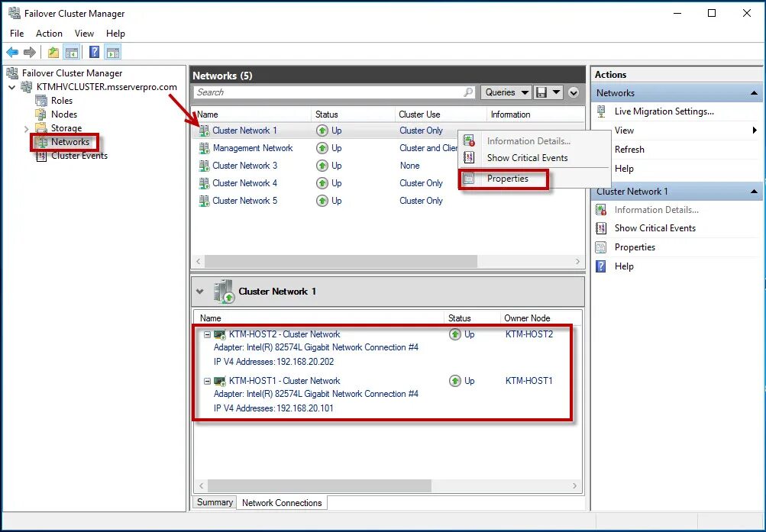Click the Cluster Network 4 row icon
Viewport: 766px width, 532px height.
coord(204,183)
